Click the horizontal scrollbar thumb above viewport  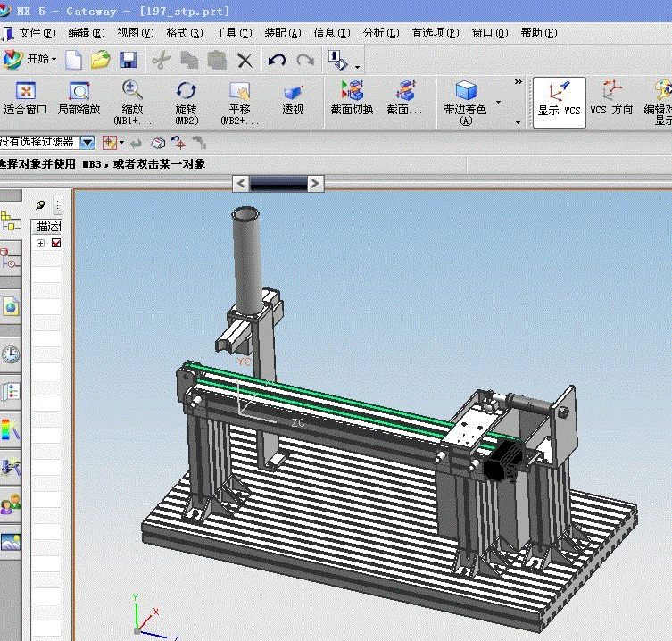pos(278,183)
